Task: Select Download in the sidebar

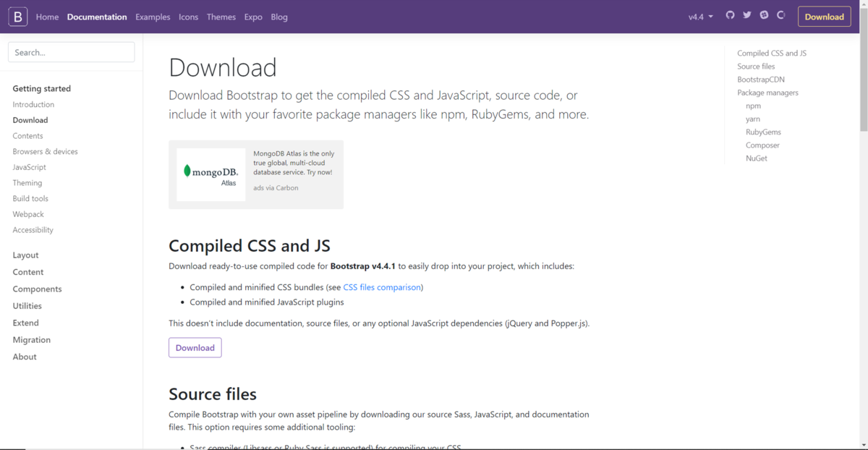Action: pos(30,120)
